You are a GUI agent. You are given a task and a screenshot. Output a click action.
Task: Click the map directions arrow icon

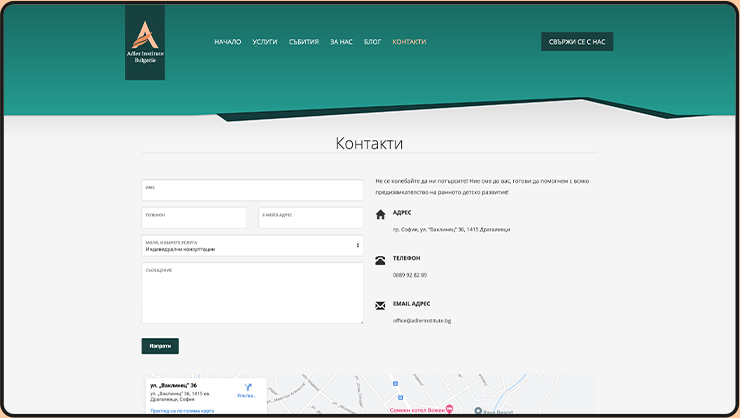(248, 387)
